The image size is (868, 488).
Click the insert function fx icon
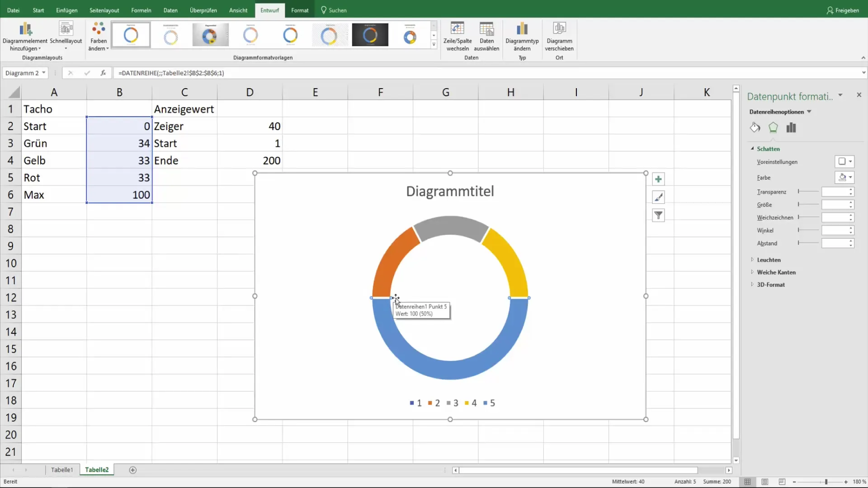coord(103,73)
